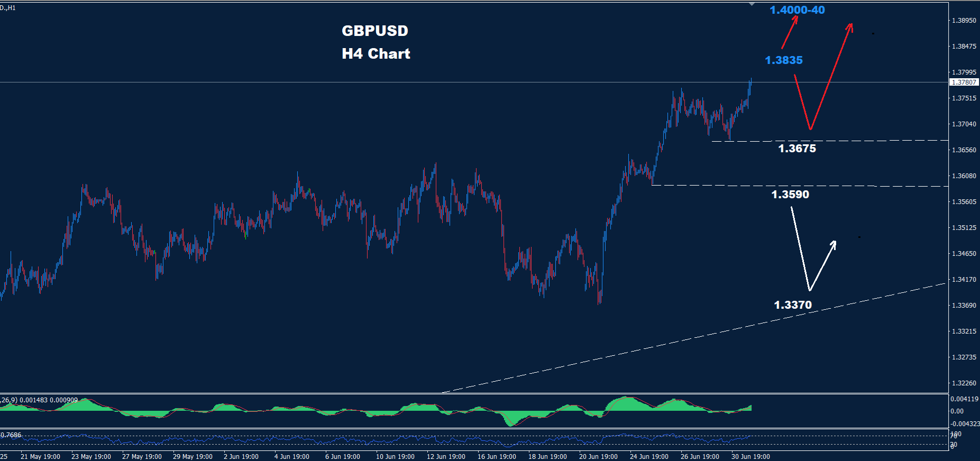Select the GBPUSD title text label
This screenshot has width=980, height=461.
(374, 31)
